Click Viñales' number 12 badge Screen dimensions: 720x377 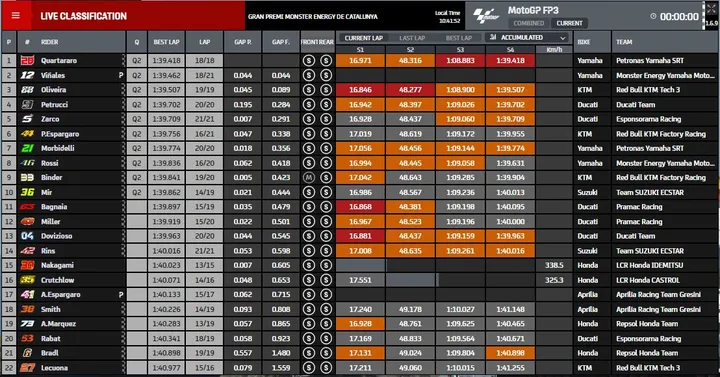point(27,75)
